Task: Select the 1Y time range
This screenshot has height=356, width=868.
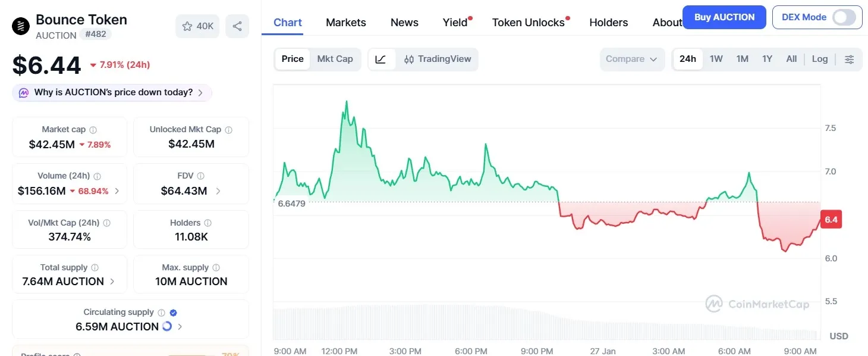Action: (767, 59)
